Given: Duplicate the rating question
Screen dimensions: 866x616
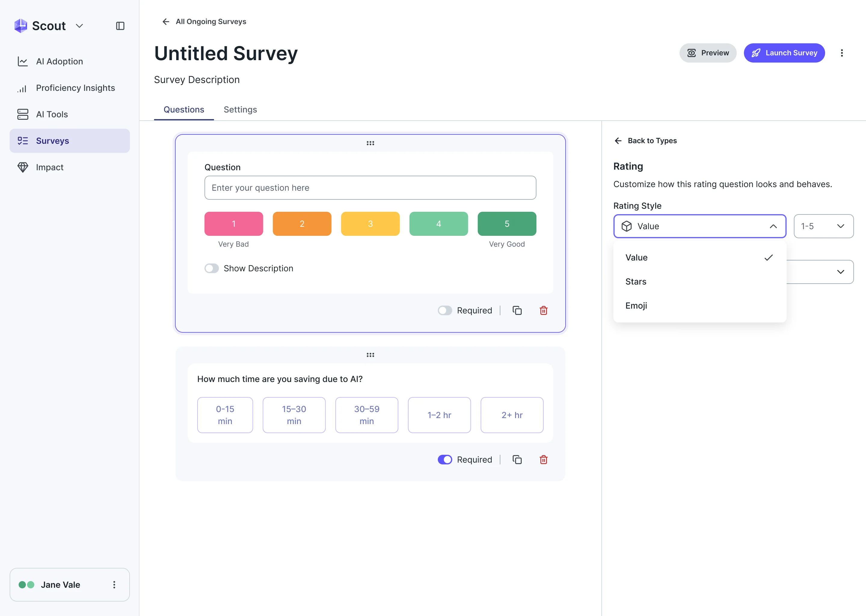Looking at the screenshot, I should coord(517,311).
